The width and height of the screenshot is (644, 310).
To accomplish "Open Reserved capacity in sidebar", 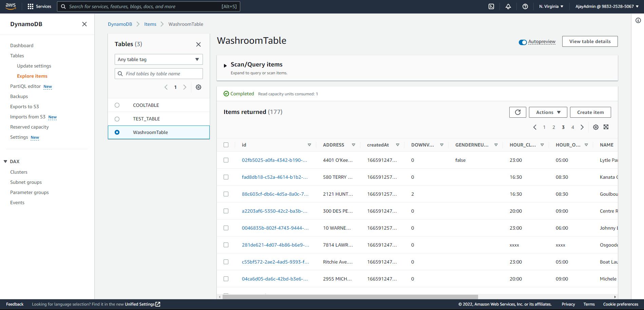I will pyautogui.click(x=30, y=127).
